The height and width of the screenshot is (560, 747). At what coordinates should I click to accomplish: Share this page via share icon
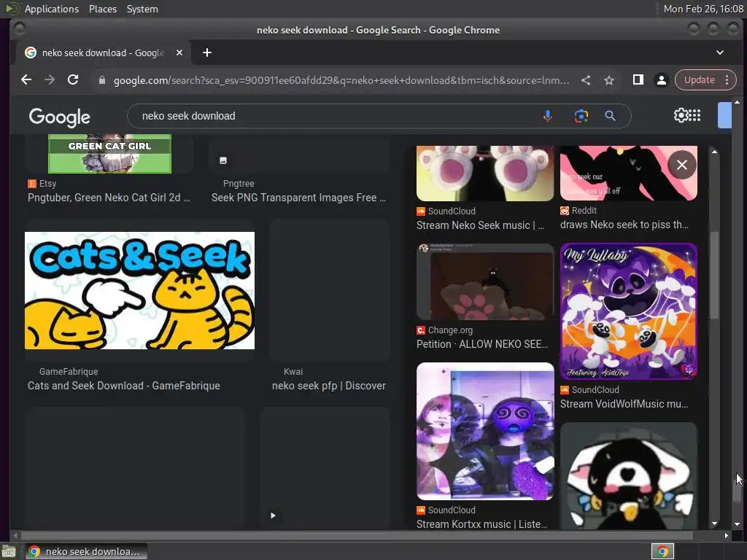pyautogui.click(x=586, y=80)
